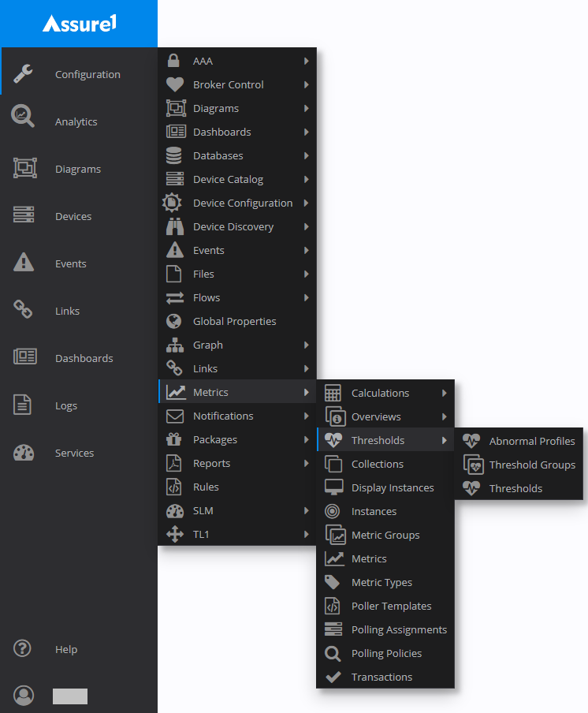Screen dimensions: 588x713
Task: Click the Device Discovery binoculars icon
Action: (x=175, y=226)
